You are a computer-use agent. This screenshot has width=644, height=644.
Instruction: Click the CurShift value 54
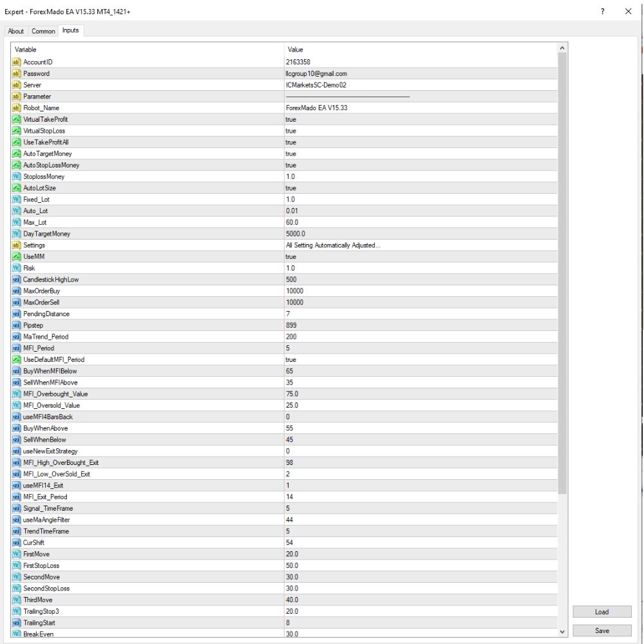(x=290, y=542)
